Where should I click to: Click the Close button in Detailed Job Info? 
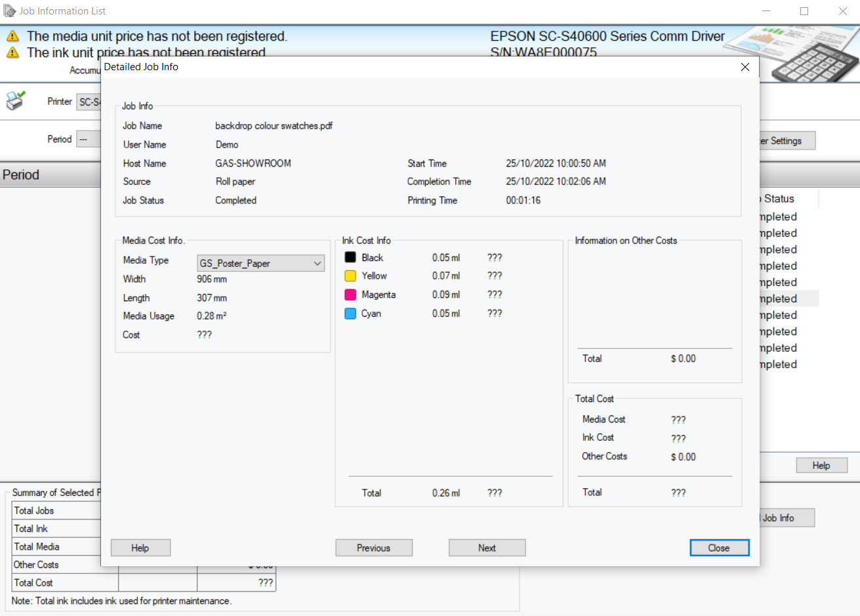[719, 548]
